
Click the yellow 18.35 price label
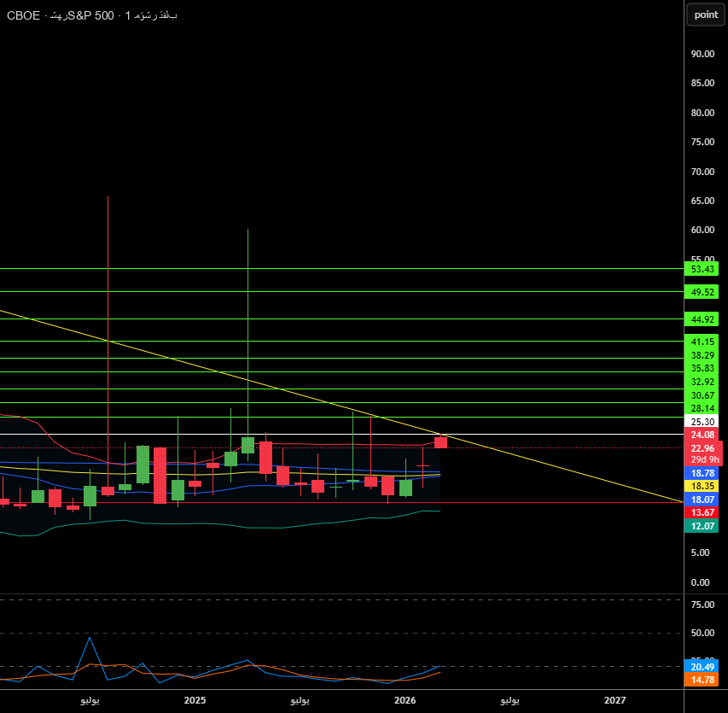pos(702,485)
